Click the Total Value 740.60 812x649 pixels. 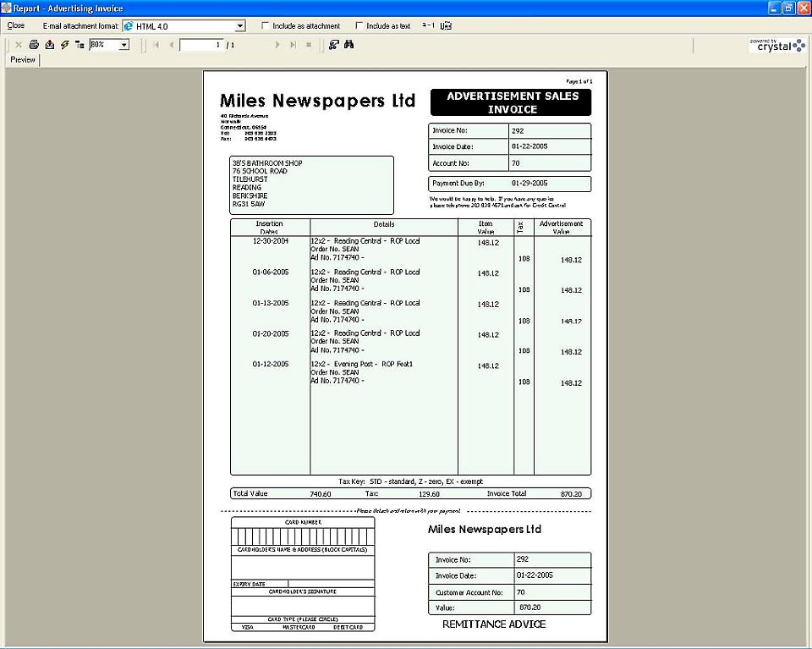pyautogui.click(x=320, y=494)
